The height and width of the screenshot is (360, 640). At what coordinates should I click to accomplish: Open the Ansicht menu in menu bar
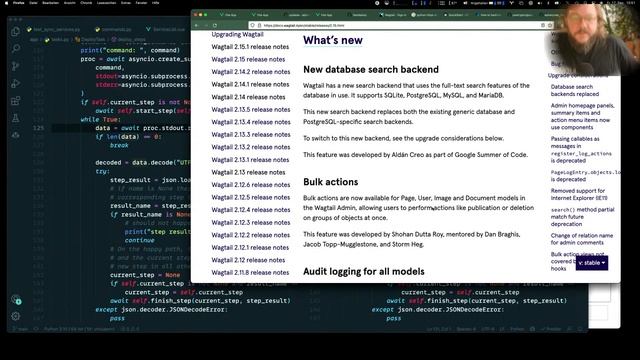(x=69, y=3)
